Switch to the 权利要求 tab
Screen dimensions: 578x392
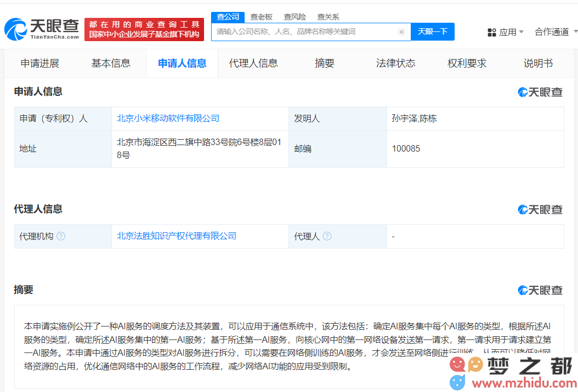467,63
